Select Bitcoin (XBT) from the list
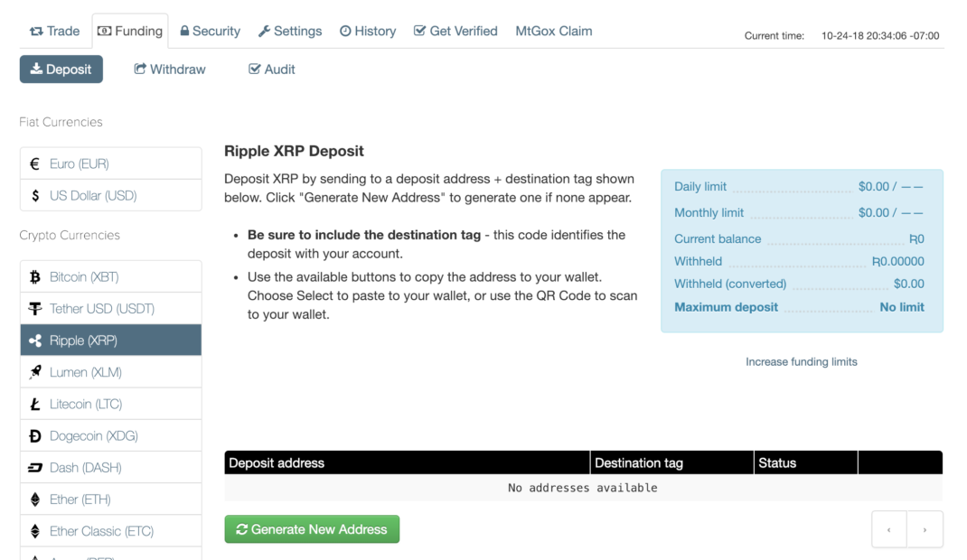 [x=111, y=276]
